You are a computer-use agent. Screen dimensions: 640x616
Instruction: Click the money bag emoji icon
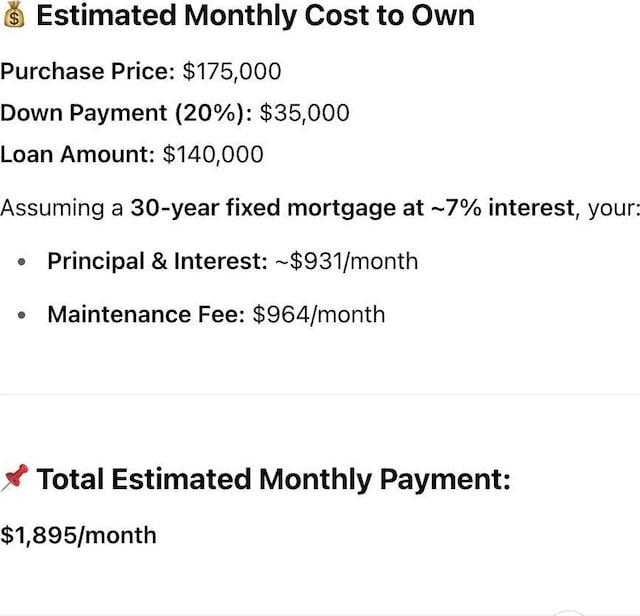tap(14, 15)
